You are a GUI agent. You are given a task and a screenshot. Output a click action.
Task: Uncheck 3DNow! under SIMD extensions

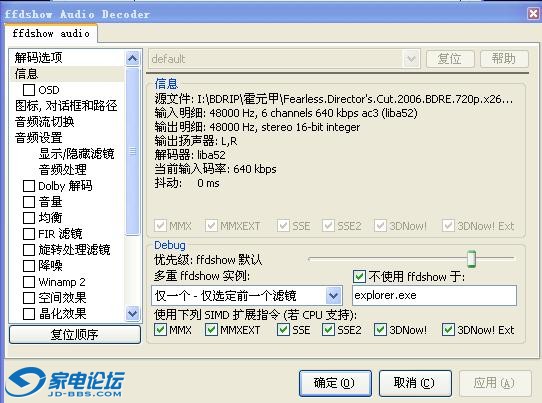click(380, 330)
